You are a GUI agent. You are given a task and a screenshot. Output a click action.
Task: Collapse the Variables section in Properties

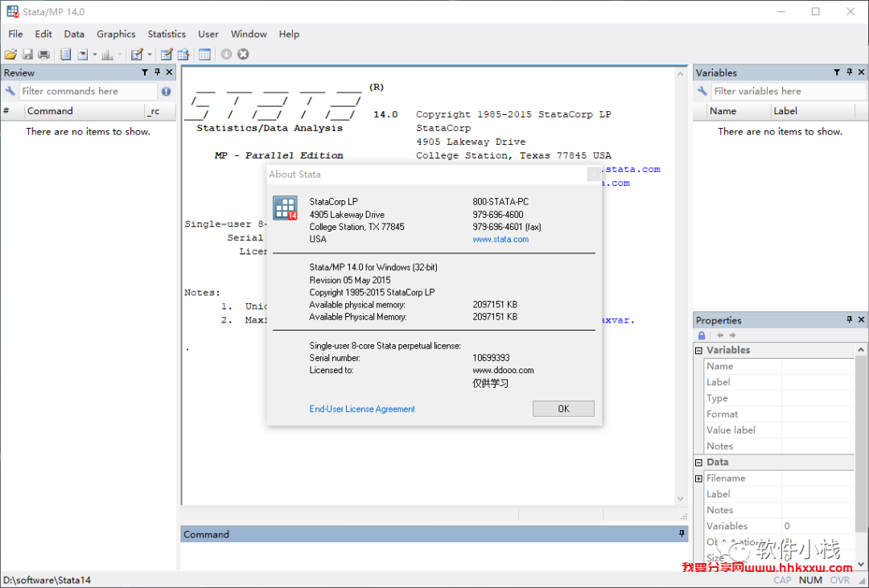(699, 350)
